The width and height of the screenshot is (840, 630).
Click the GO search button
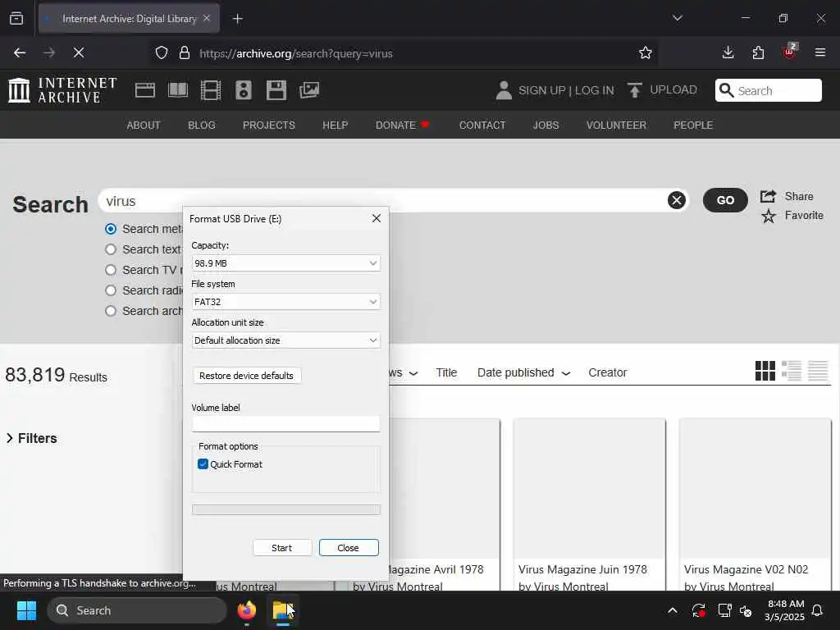[725, 200]
